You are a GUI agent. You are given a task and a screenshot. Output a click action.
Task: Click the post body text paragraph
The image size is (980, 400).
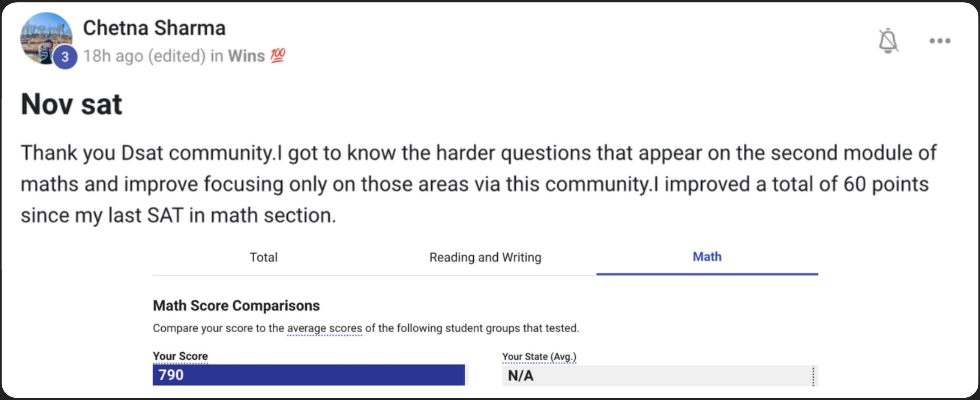click(x=479, y=184)
